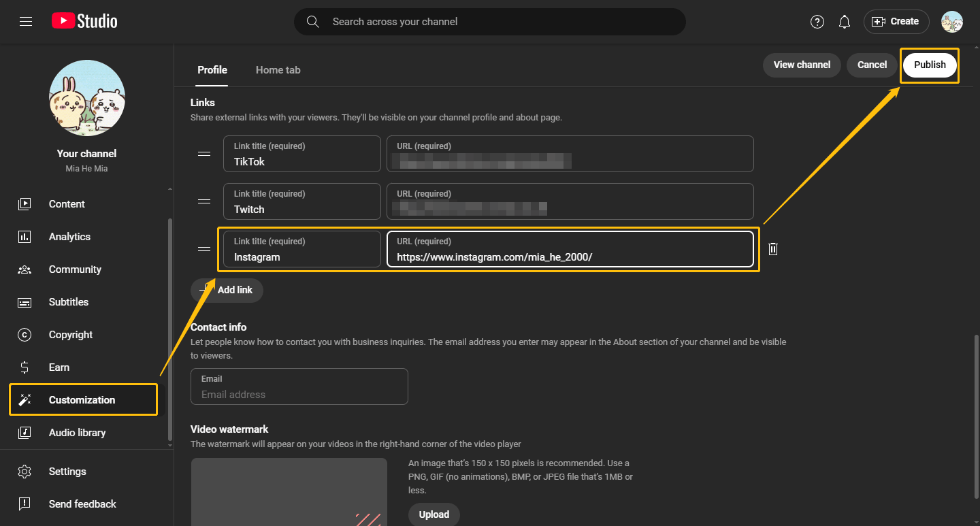Delete the Instagram link with trash icon
980x526 pixels.
[773, 249]
